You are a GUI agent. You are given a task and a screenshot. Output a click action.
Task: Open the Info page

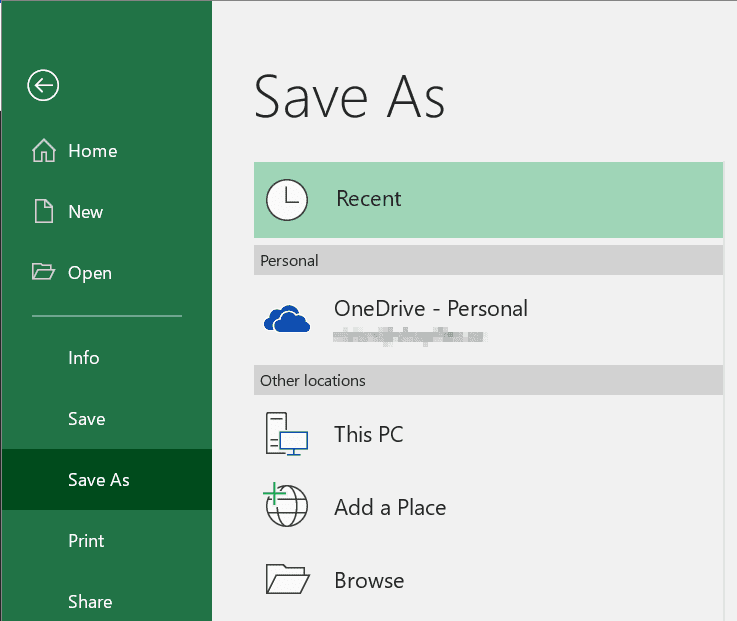point(84,358)
